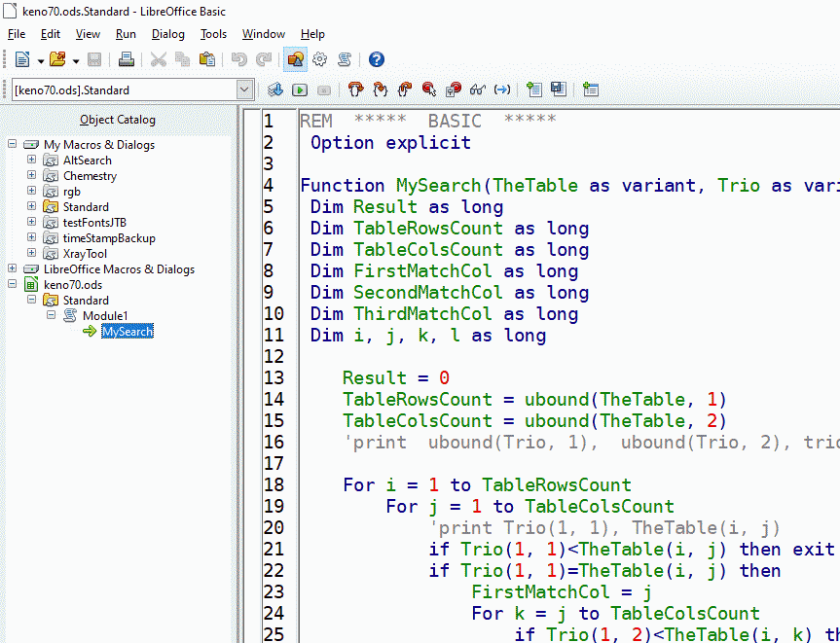The image size is (840, 643).
Task: Click the Compile icon in the macro toolbar
Action: click(x=275, y=89)
